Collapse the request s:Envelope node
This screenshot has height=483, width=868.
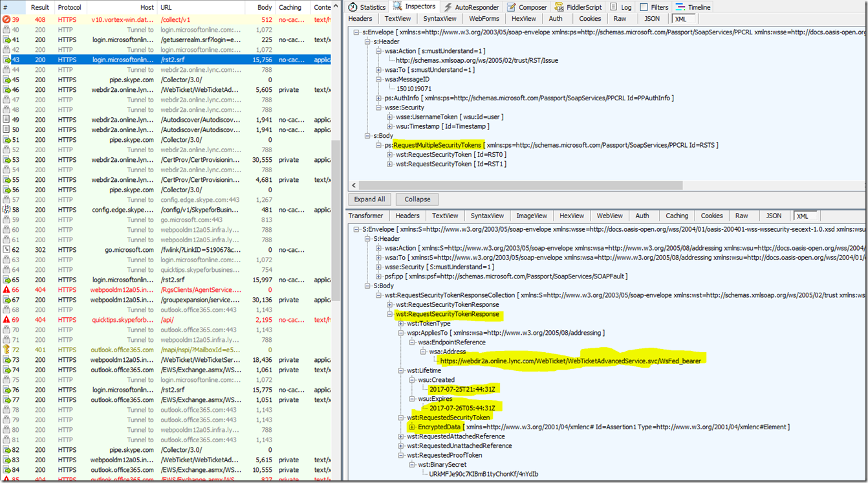(358, 32)
